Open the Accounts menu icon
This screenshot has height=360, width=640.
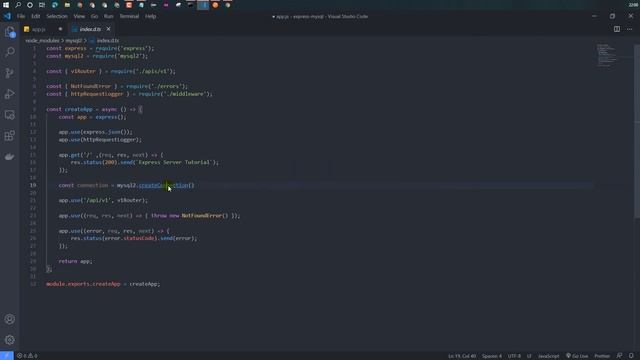10,319
